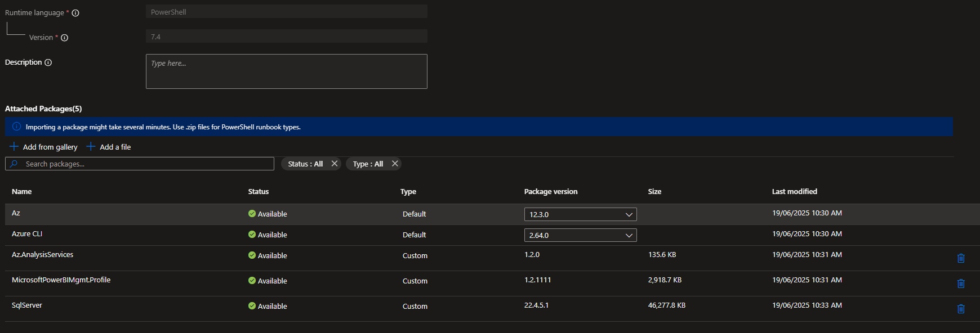980x333 pixels.
Task: Remove the Type: All filter
Action: [x=395, y=163]
